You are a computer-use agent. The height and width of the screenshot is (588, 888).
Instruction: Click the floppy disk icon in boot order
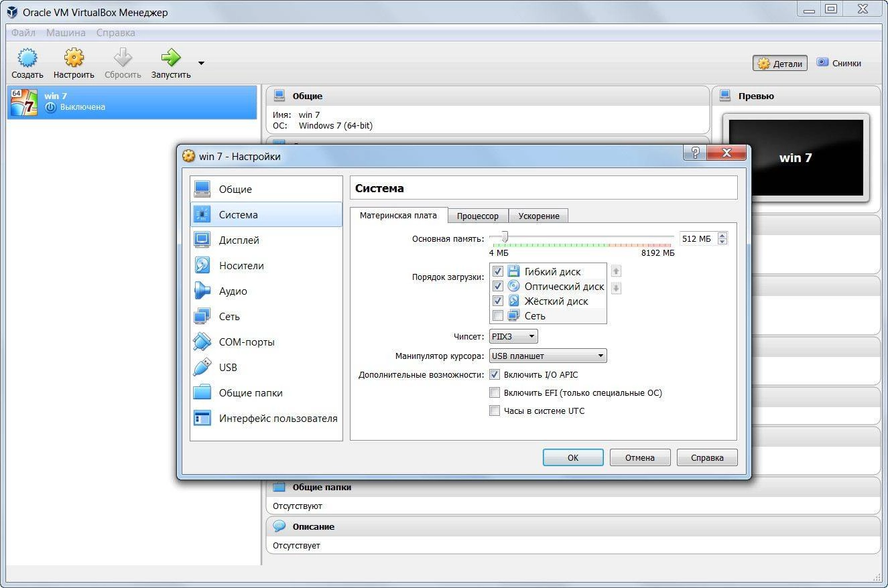point(513,271)
